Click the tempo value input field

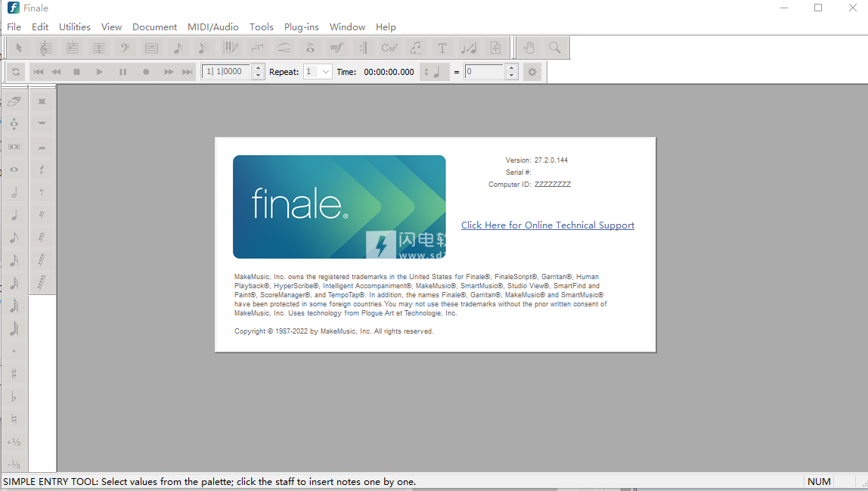click(485, 71)
